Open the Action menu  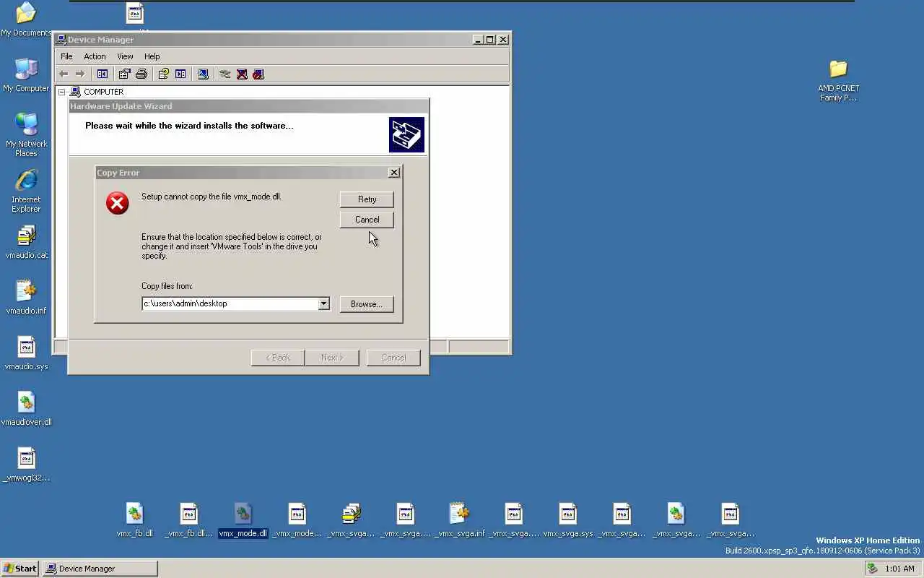95,56
